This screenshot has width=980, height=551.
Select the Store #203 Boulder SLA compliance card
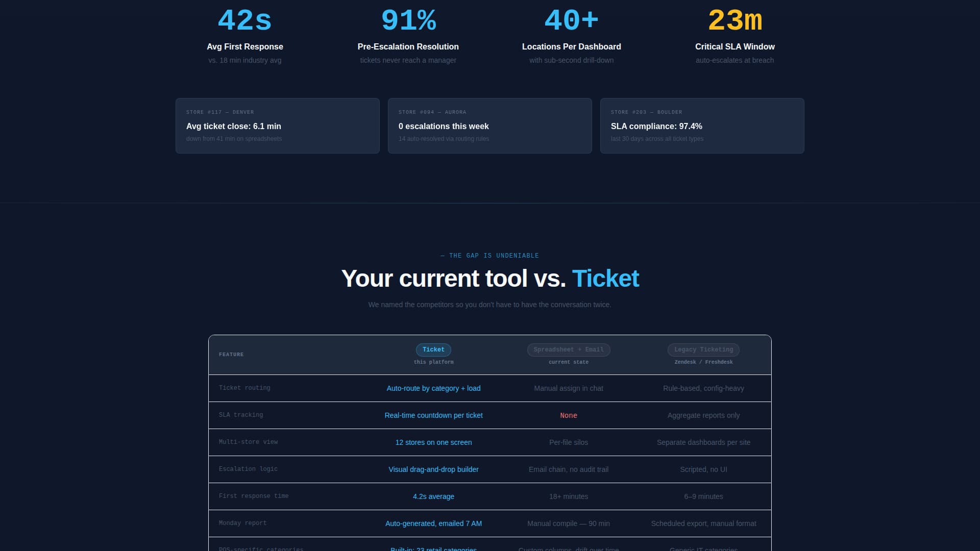pos(702,126)
